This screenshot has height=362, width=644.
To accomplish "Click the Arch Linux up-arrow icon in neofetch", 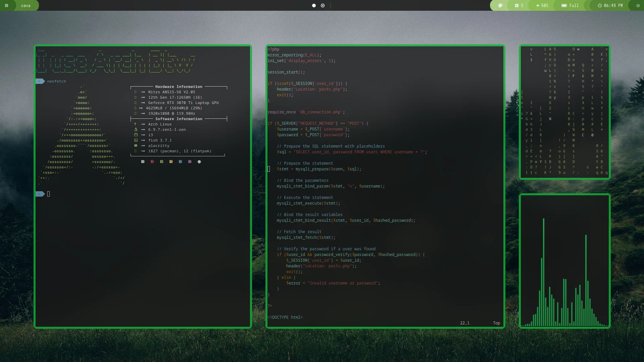I will 135,124.
